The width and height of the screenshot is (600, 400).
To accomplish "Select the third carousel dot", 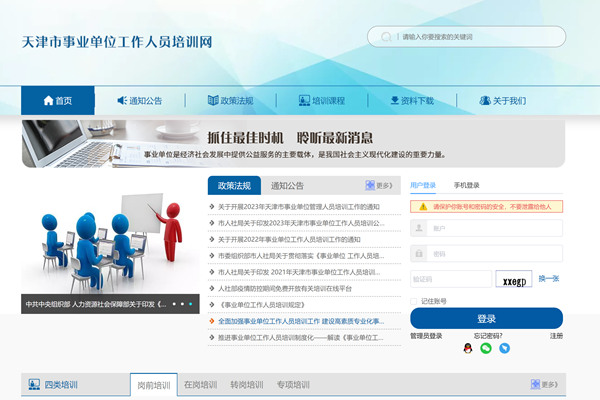I will coord(190,304).
